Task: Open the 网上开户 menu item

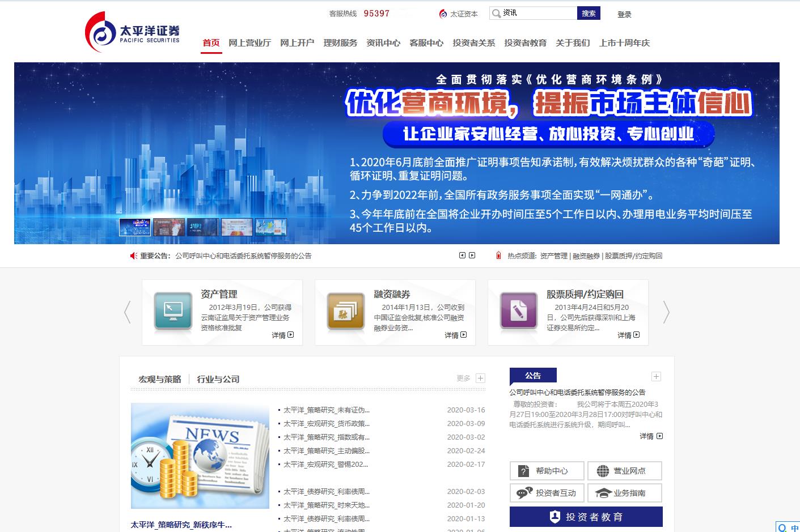Action: coord(297,42)
